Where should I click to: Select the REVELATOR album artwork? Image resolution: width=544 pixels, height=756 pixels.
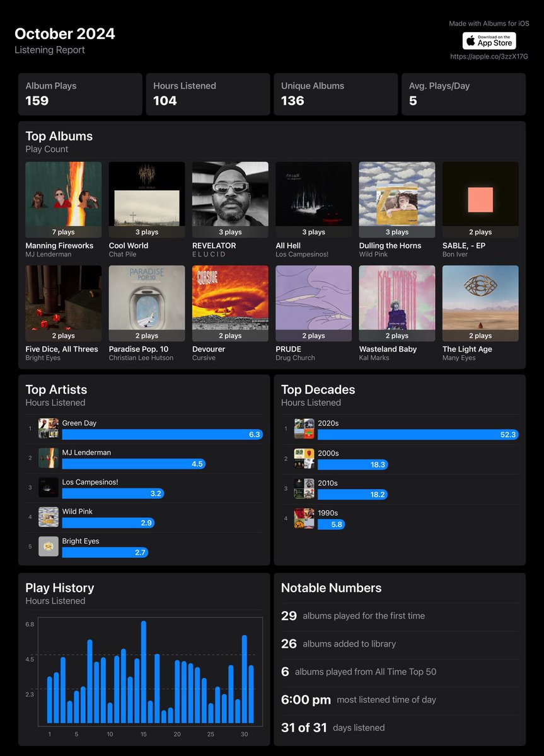click(230, 200)
